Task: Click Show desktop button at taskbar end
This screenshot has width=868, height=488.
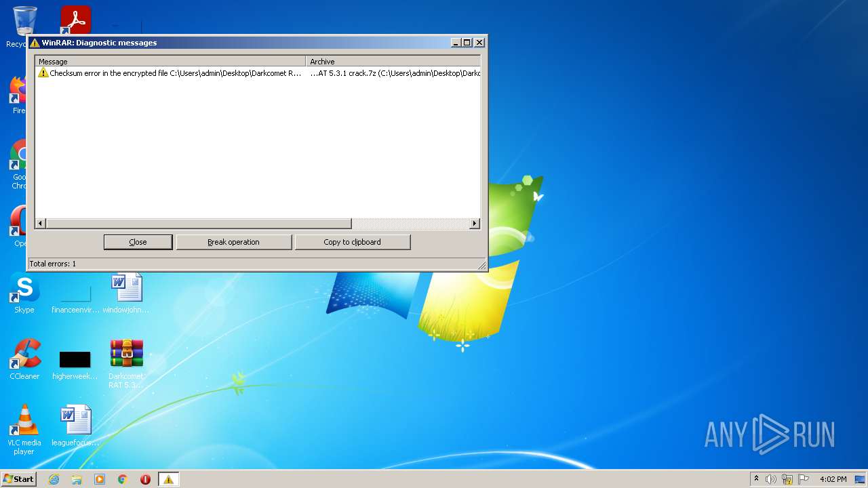Action: (x=860, y=479)
